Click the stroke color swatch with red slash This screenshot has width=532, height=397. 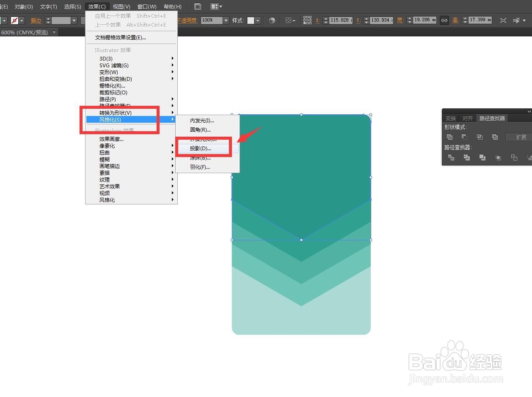point(14,20)
